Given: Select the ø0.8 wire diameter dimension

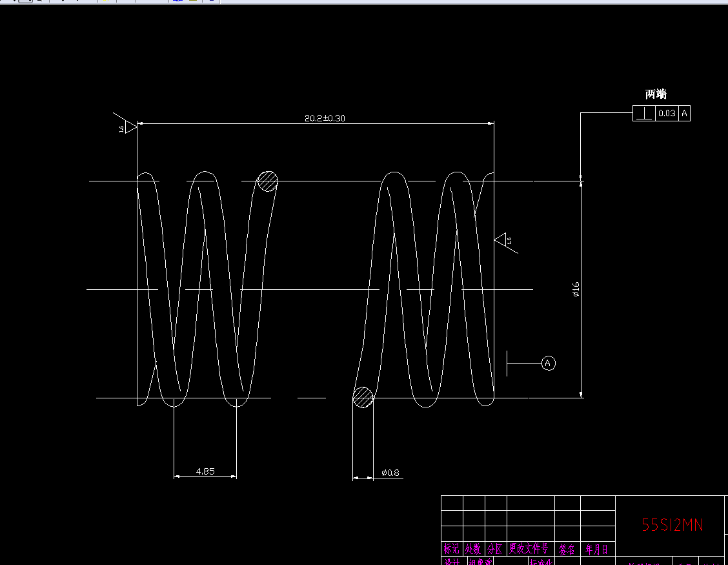Looking at the screenshot, I should tap(390, 473).
